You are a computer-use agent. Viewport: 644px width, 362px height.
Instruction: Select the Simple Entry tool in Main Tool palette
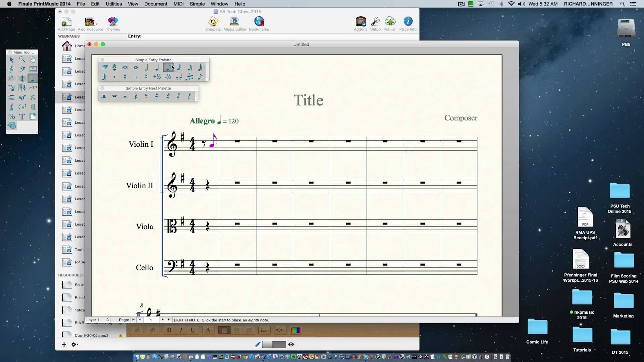click(33, 78)
